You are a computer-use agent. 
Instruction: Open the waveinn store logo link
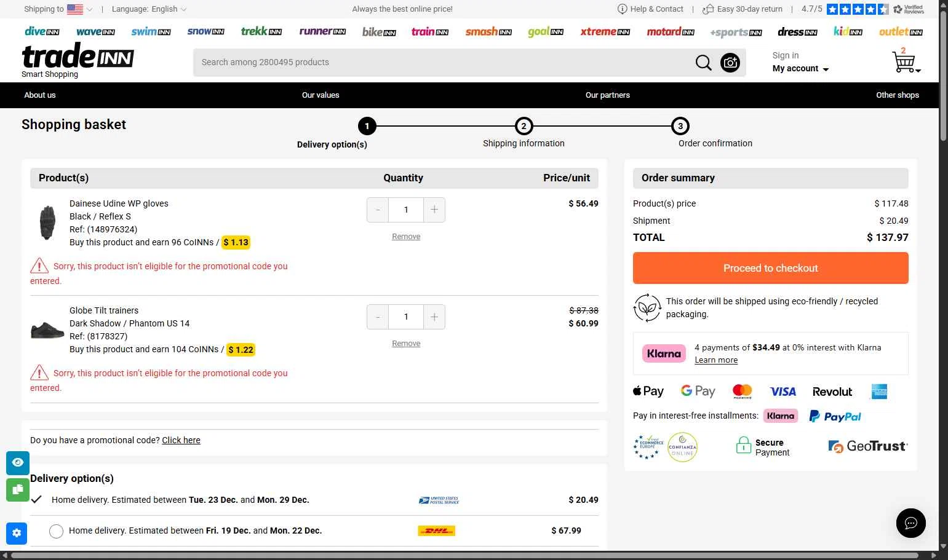(95, 31)
